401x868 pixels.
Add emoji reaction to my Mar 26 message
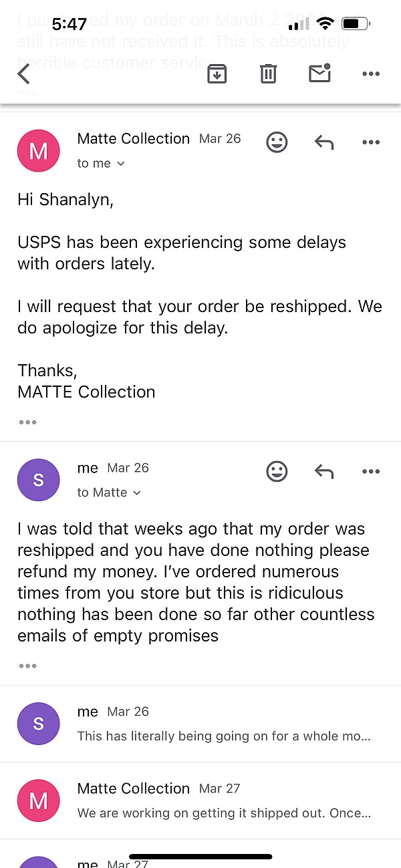click(277, 471)
